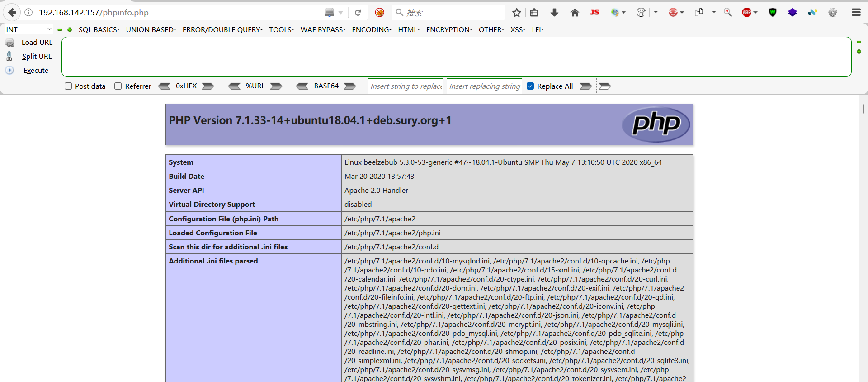Image resolution: width=868 pixels, height=382 pixels.
Task: Click the right arrow after BASE64
Action: [x=350, y=86]
